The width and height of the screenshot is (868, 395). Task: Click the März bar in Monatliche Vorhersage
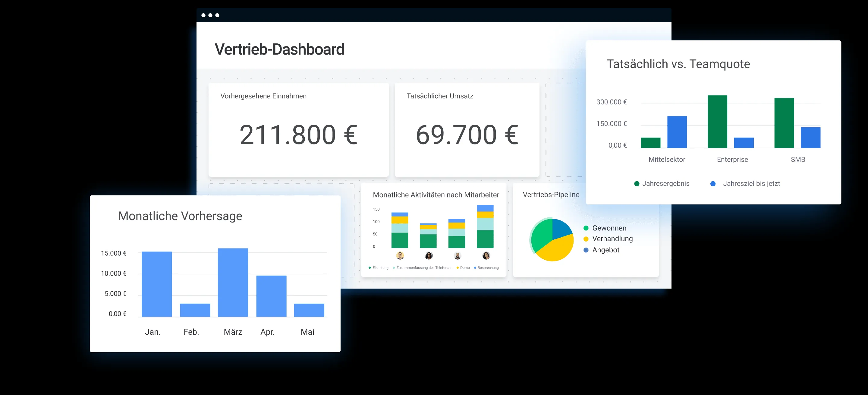(233, 283)
